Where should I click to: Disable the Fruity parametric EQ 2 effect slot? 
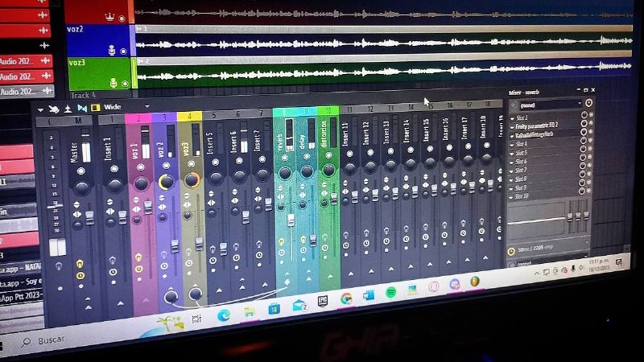[x=584, y=123]
